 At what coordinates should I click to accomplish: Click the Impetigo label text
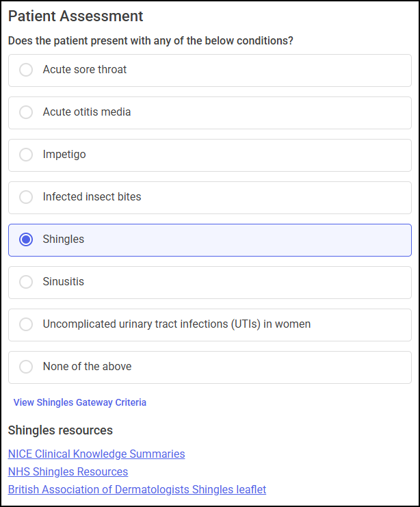pyautogui.click(x=64, y=155)
